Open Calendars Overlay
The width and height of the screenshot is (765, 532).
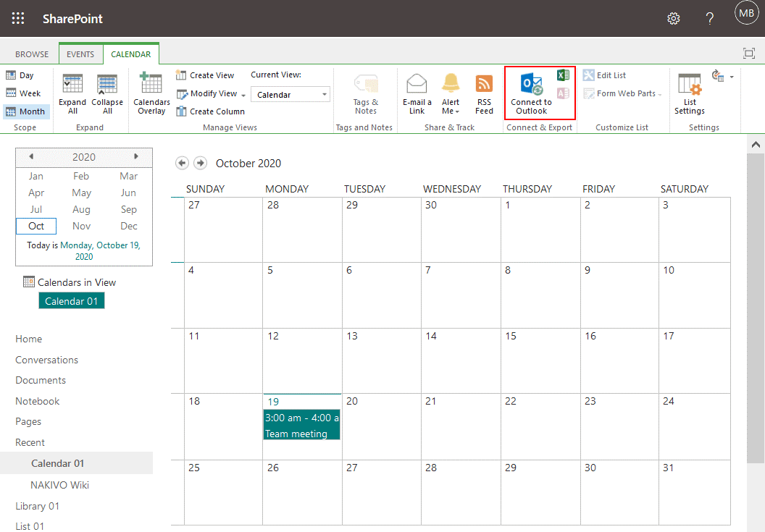pos(151,93)
